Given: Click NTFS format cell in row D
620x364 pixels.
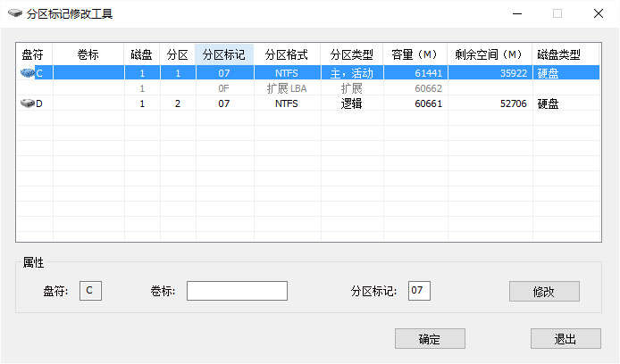Looking at the screenshot, I should tap(287, 103).
